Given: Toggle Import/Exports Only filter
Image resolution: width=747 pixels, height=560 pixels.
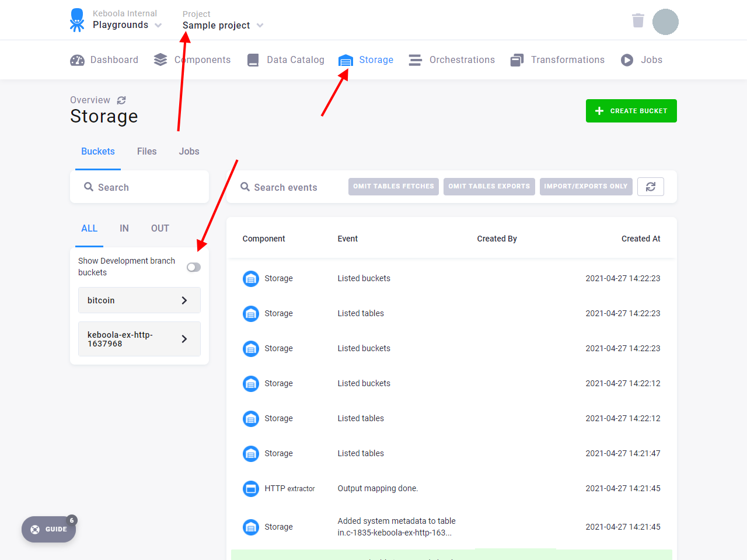Looking at the screenshot, I should tap(586, 187).
